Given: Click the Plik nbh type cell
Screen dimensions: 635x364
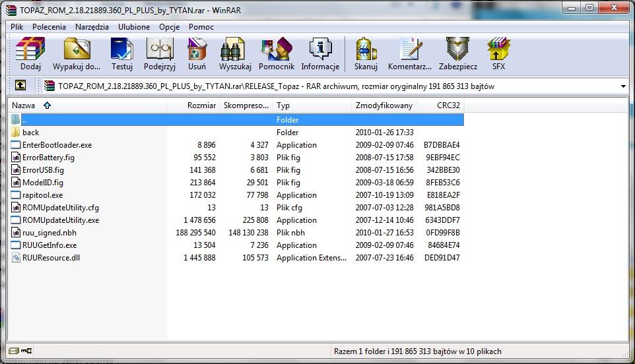Looking at the screenshot, I should click(291, 233).
